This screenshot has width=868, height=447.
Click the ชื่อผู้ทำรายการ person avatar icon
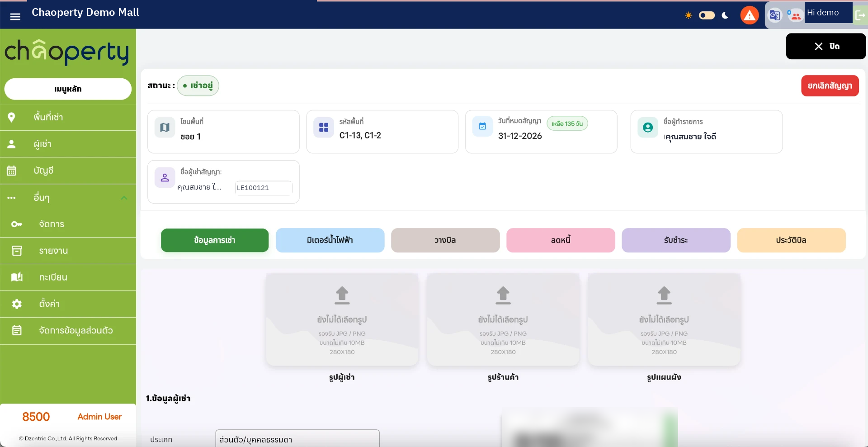648,128
